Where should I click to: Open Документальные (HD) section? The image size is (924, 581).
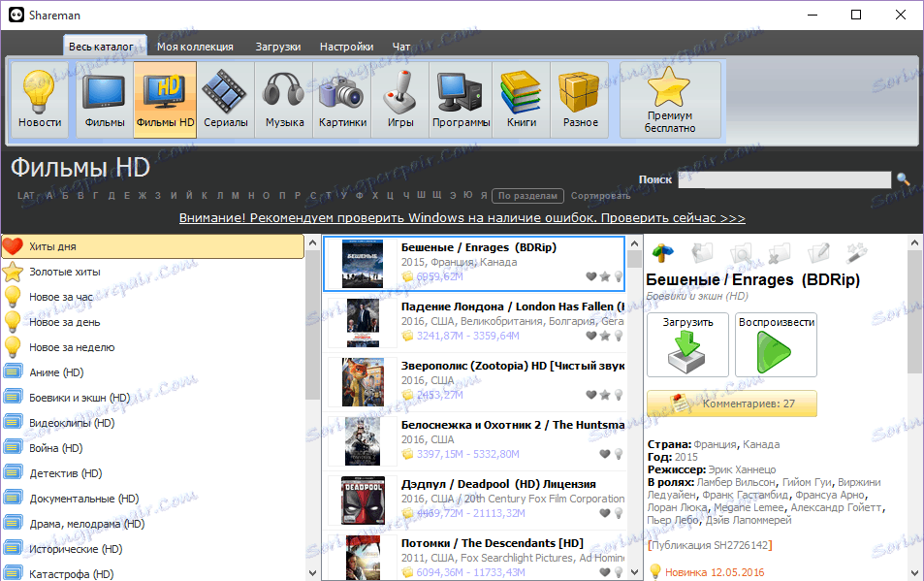click(x=152, y=499)
